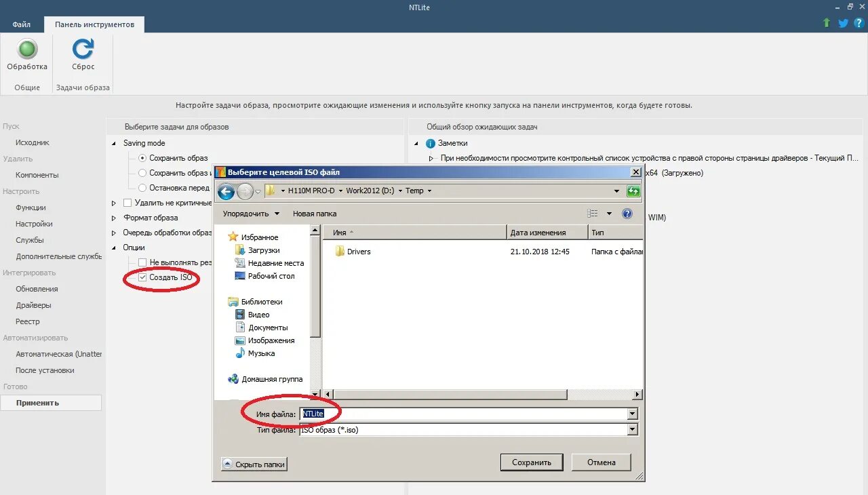This screenshot has width=868, height=495.
Task: Click the Сохранить button
Action: pos(532,462)
